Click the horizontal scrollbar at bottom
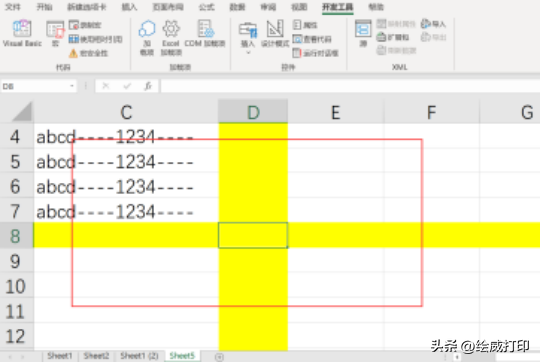Screen dimensions: 540x363 pos(496,357)
